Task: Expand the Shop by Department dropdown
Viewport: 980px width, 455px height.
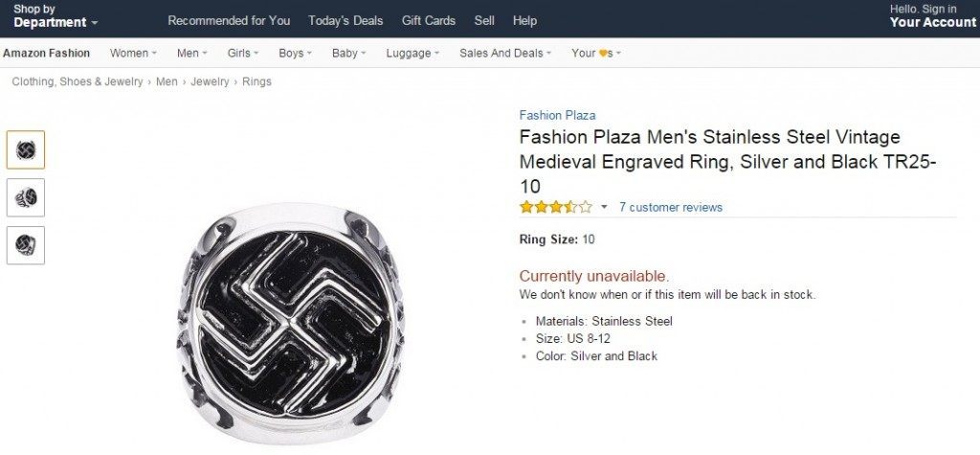Action: [56, 16]
